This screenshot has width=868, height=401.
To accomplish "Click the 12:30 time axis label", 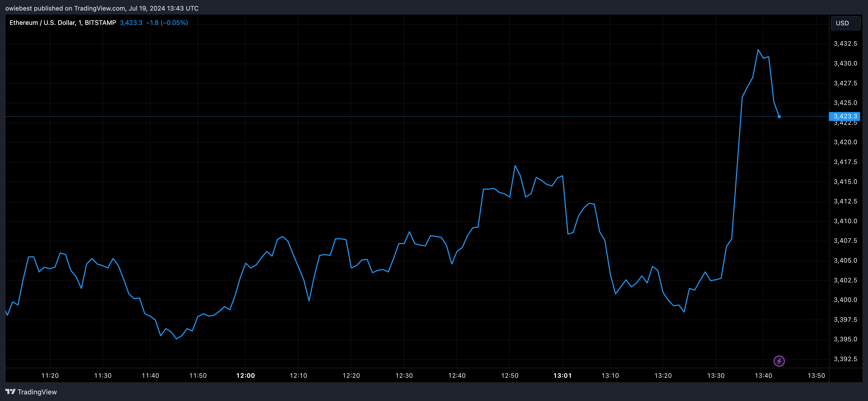I will pos(404,375).
